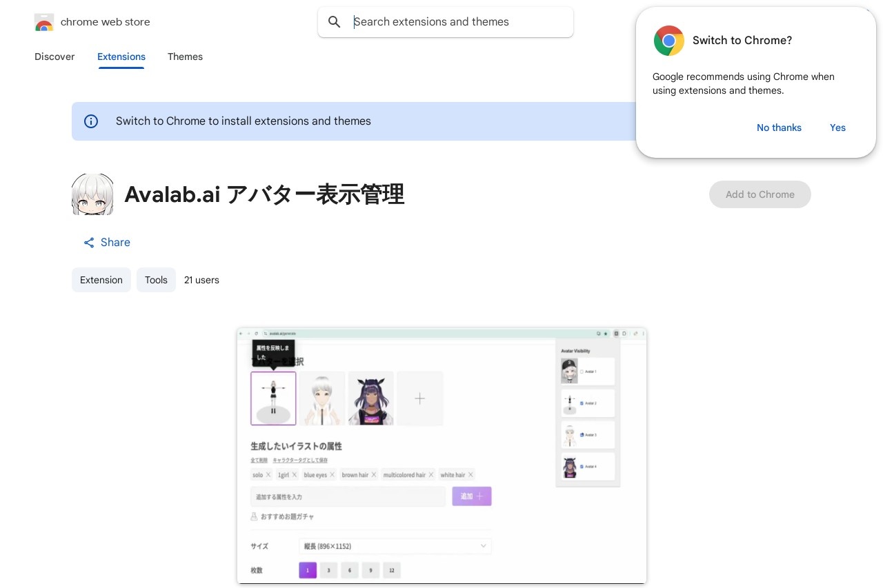The height and width of the screenshot is (588, 883).
Task: Open the Discover tab
Action: [x=54, y=57]
